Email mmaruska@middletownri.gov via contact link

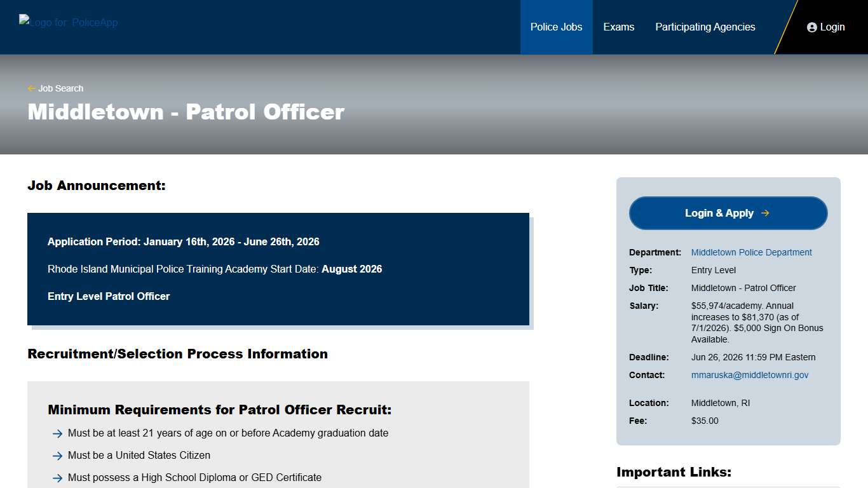coord(749,375)
